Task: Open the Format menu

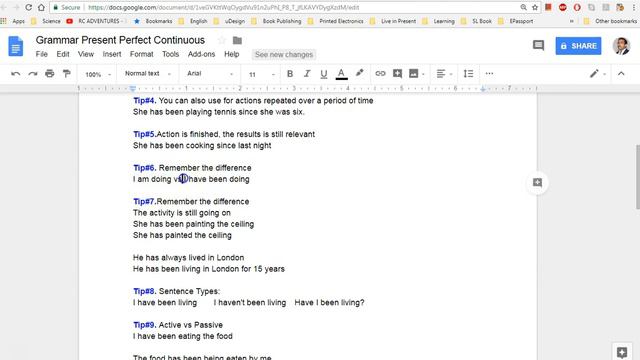Action: (x=142, y=54)
